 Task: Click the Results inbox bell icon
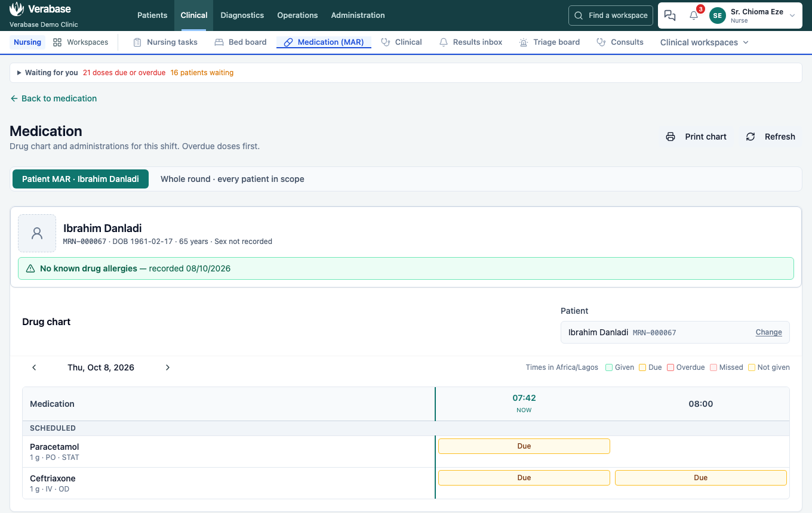444,42
